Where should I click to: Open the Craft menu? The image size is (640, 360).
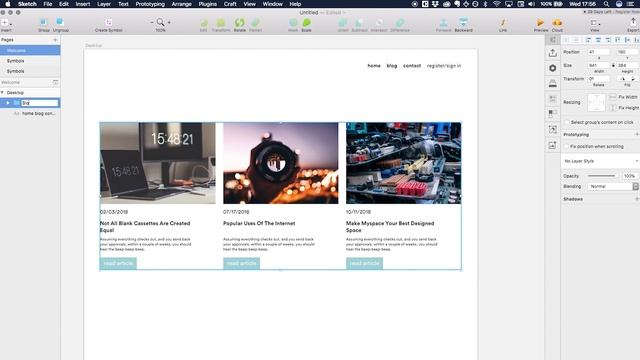click(230, 4)
